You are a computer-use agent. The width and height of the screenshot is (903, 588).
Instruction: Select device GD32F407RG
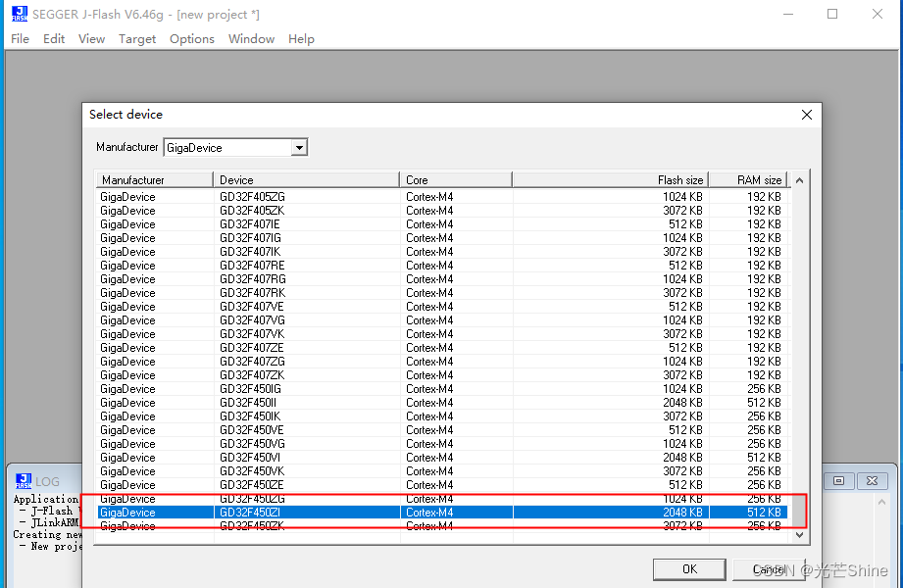(442, 278)
